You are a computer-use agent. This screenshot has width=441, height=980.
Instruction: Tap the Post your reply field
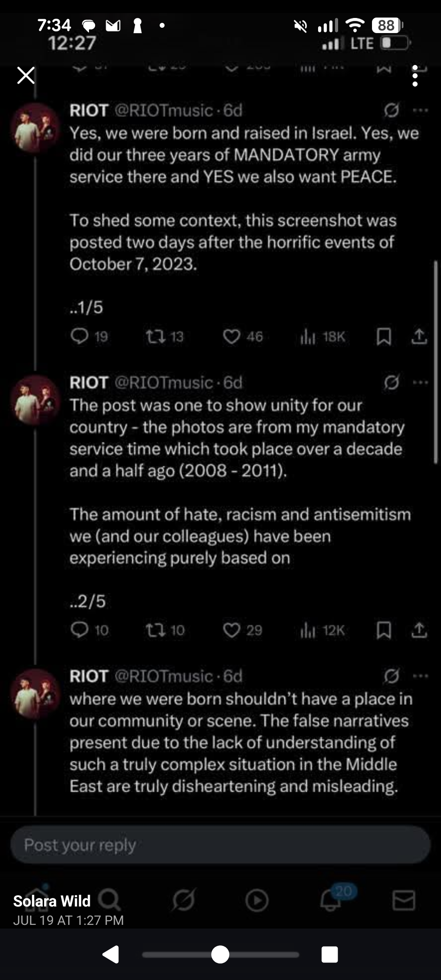pyautogui.click(x=220, y=845)
